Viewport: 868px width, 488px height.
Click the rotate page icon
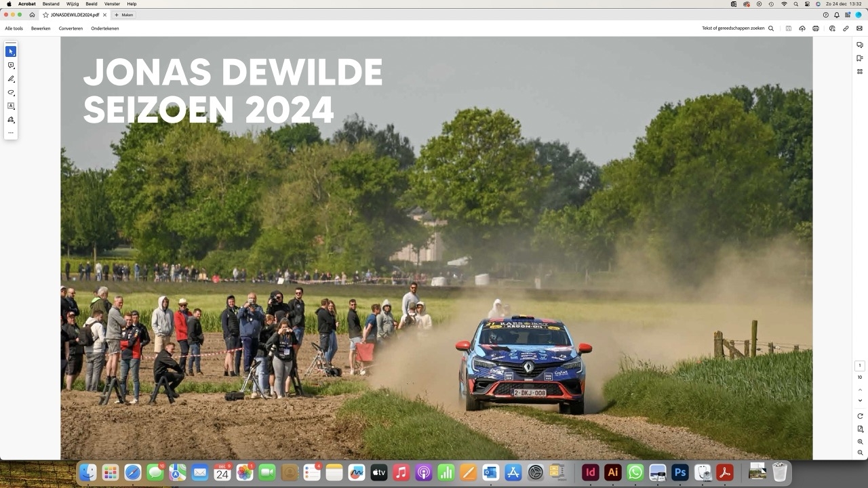coord(859,415)
